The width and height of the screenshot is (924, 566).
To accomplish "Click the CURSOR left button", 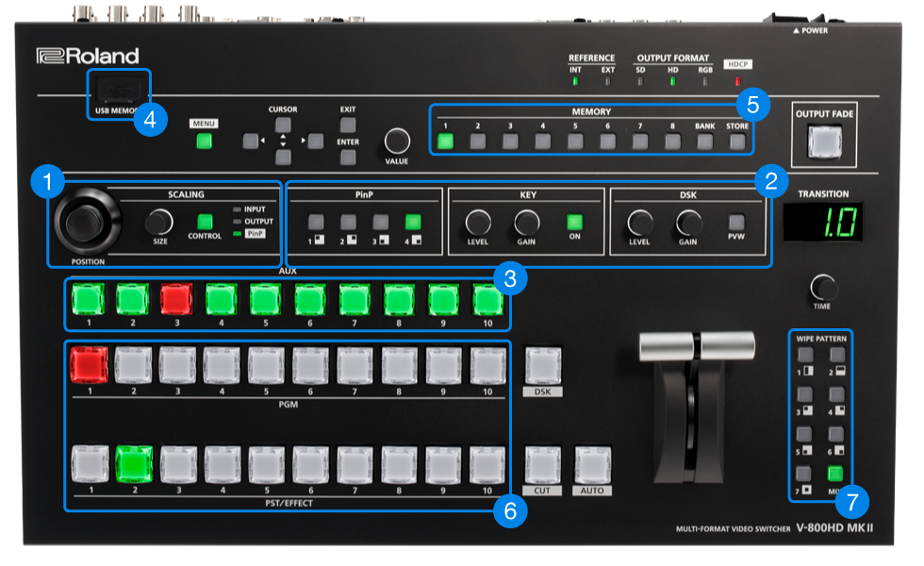I will tap(251, 141).
